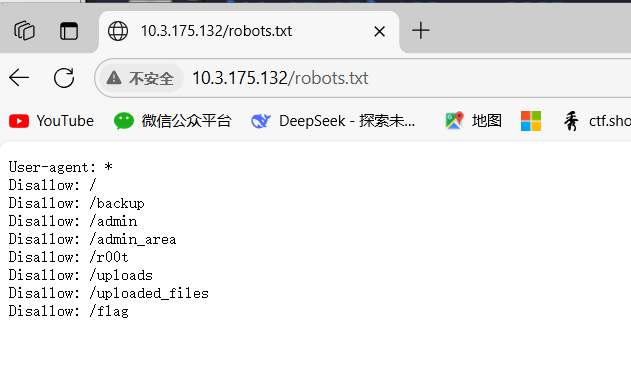Click the Disallow: /flag line
This screenshot has height=375, width=631.
click(69, 311)
